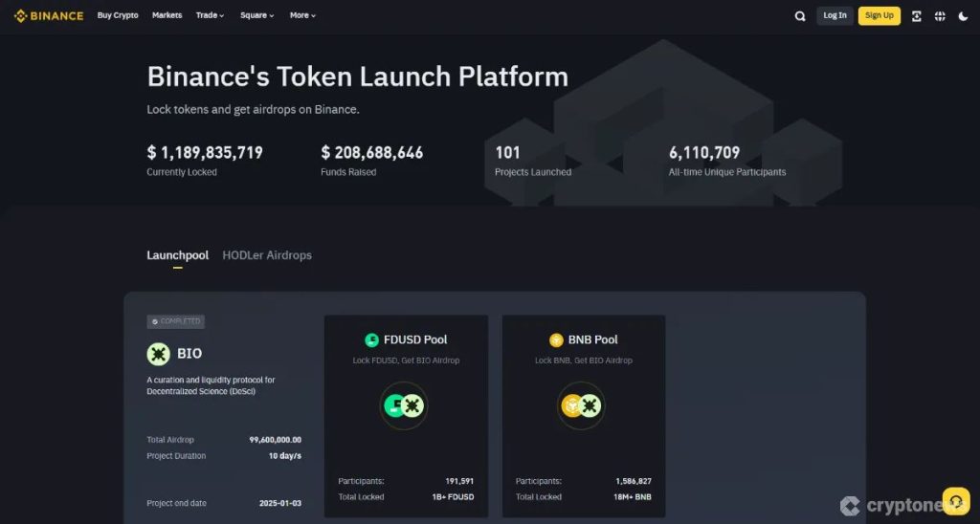Viewport: 980px width, 524px height.
Task: Click the $ 208,688,646 Funds Raised value
Action: [x=372, y=152]
